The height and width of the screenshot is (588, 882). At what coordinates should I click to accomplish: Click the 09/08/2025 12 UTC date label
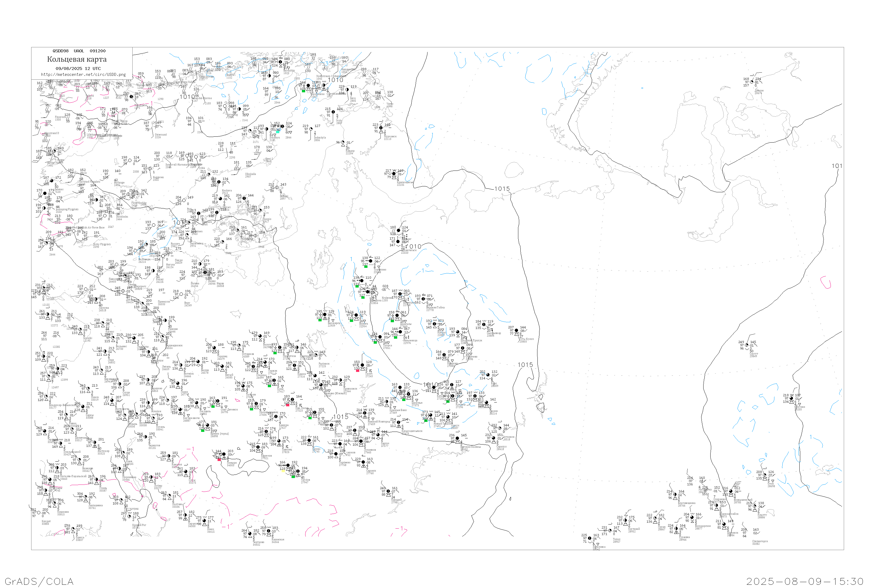point(78,69)
